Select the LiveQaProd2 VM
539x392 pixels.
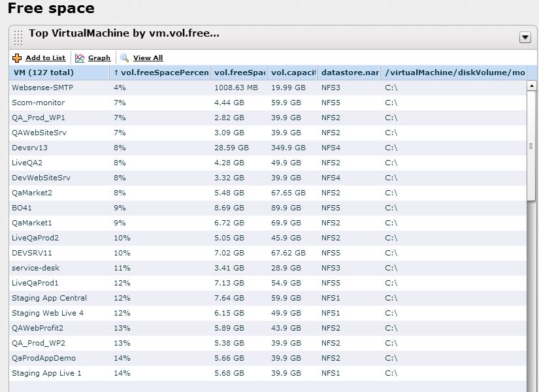pyautogui.click(x=35, y=238)
